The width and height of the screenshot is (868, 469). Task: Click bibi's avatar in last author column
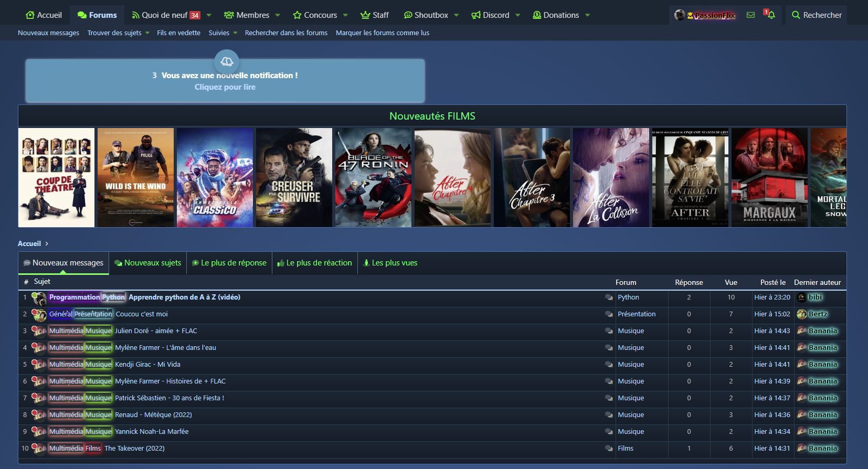(x=801, y=297)
